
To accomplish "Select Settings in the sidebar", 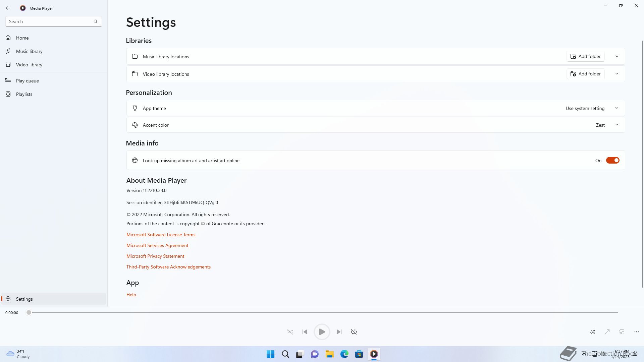I will pos(54,299).
